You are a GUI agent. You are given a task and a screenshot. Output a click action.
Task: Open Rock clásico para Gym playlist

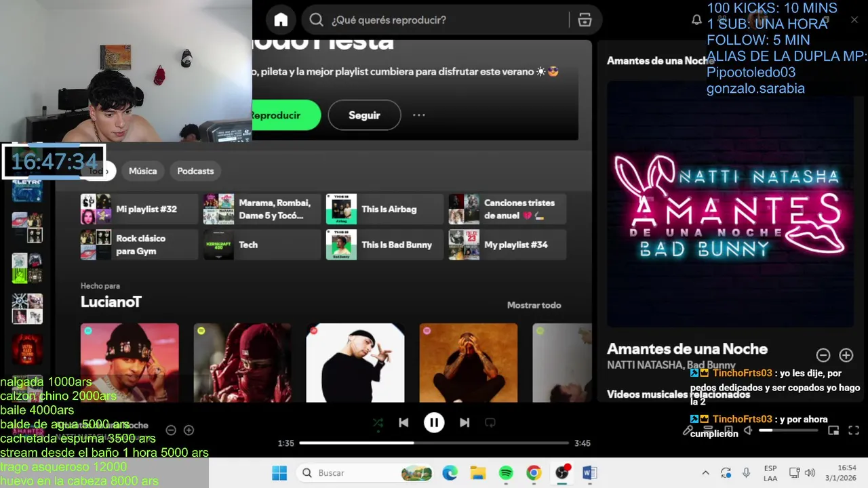(x=139, y=245)
